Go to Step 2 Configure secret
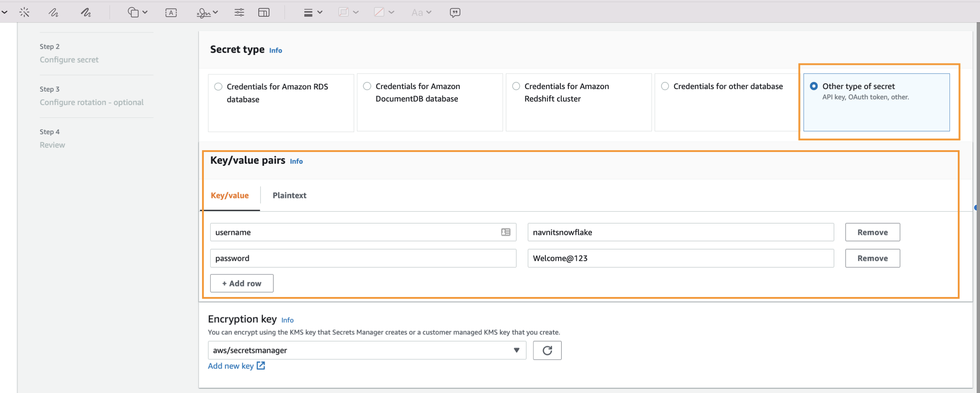The height and width of the screenshot is (393, 980). [x=69, y=60]
